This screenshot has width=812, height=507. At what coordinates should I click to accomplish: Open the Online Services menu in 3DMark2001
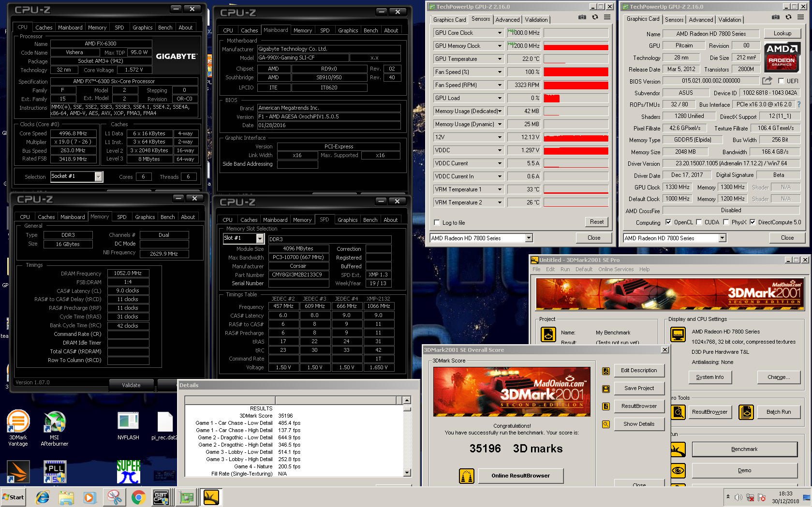pos(616,270)
